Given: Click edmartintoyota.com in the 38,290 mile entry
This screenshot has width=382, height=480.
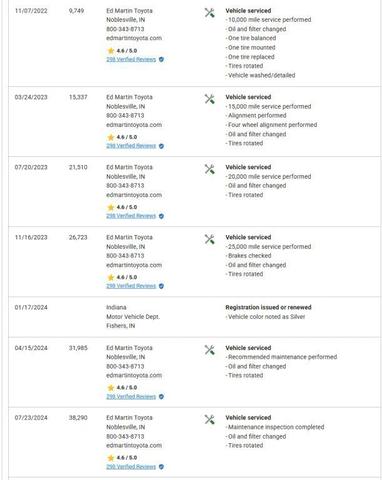Looking at the screenshot, I should tap(134, 445).
